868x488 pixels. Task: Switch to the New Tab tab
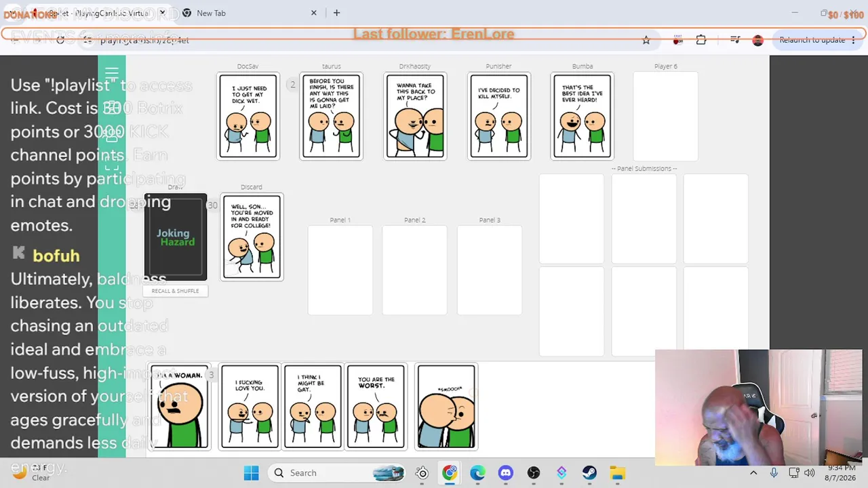(x=250, y=13)
